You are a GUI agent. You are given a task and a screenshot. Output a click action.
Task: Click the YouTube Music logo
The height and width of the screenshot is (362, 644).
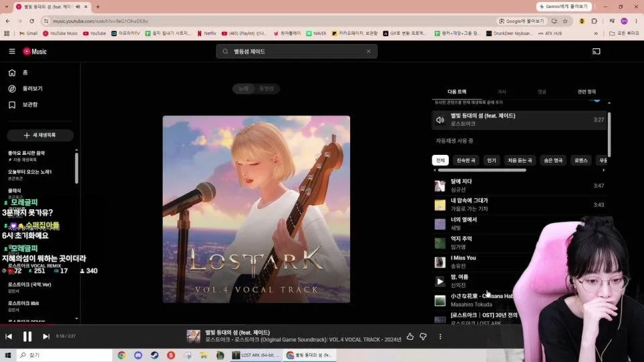(35, 52)
